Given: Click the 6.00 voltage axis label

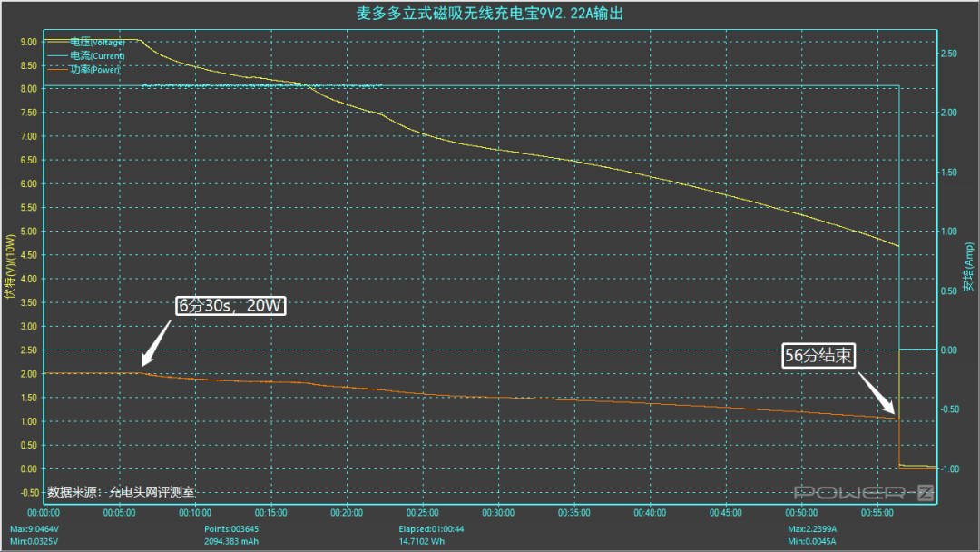Looking at the screenshot, I should (x=29, y=183).
